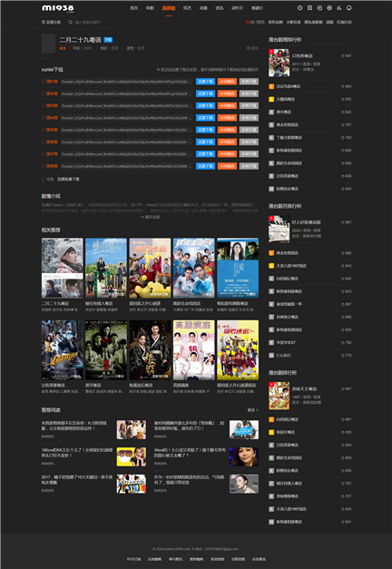
Task: Click the MI938 site logo
Action: coord(58,8)
